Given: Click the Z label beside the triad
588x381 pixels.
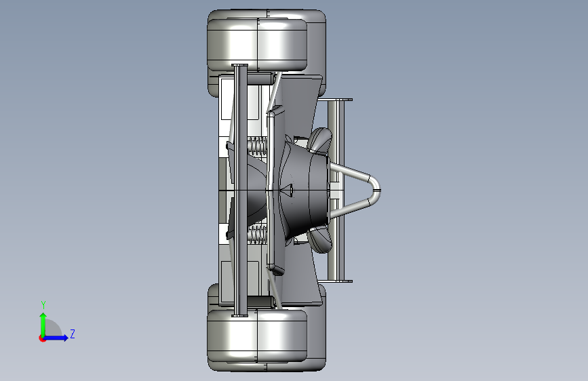Looking at the screenshot, I should tap(73, 334).
